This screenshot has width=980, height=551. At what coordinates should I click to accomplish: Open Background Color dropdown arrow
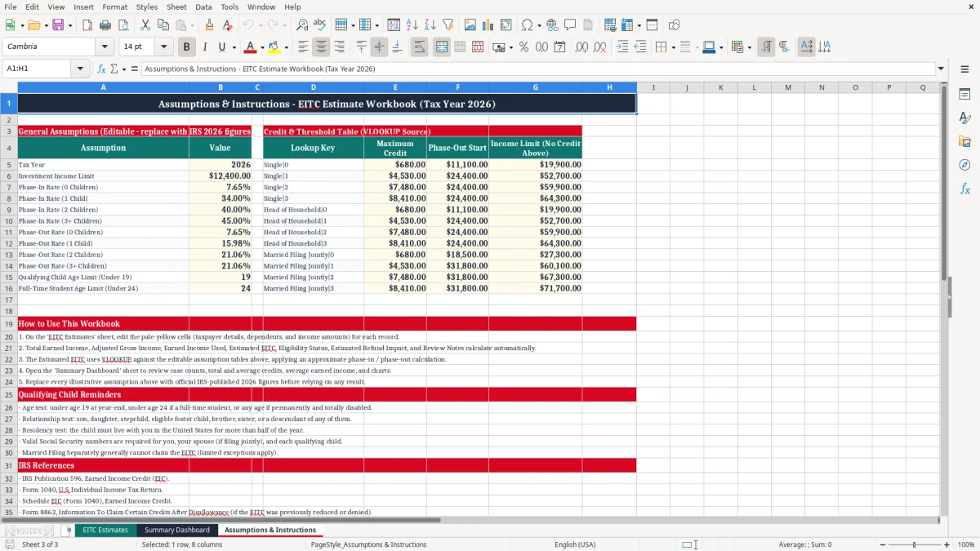pos(287,47)
